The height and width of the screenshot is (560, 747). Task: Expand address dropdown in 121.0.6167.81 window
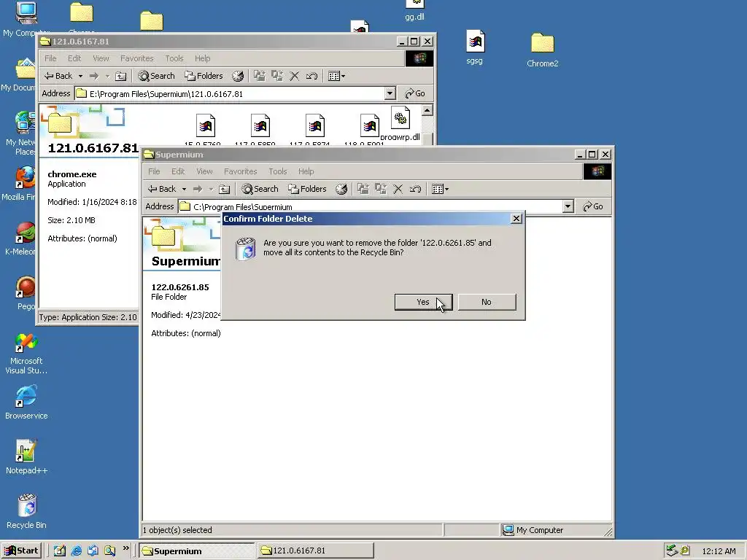pos(390,94)
